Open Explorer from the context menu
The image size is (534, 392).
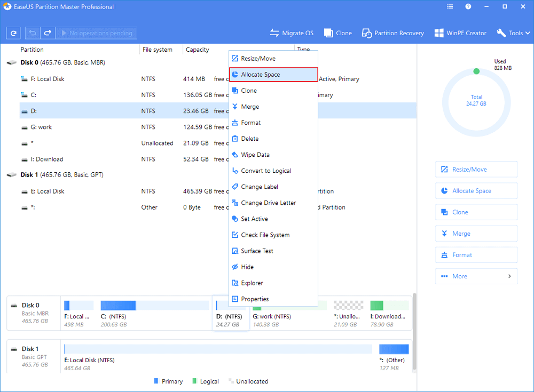pos(273,283)
